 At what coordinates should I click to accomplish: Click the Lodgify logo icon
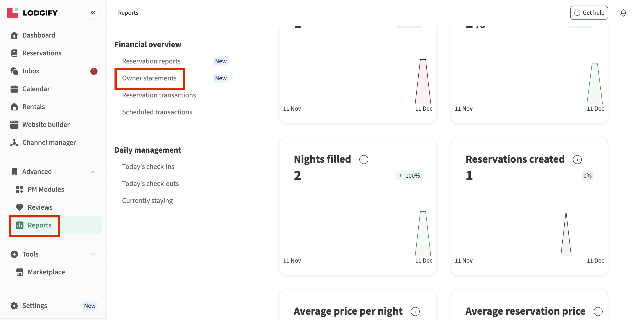(13, 13)
